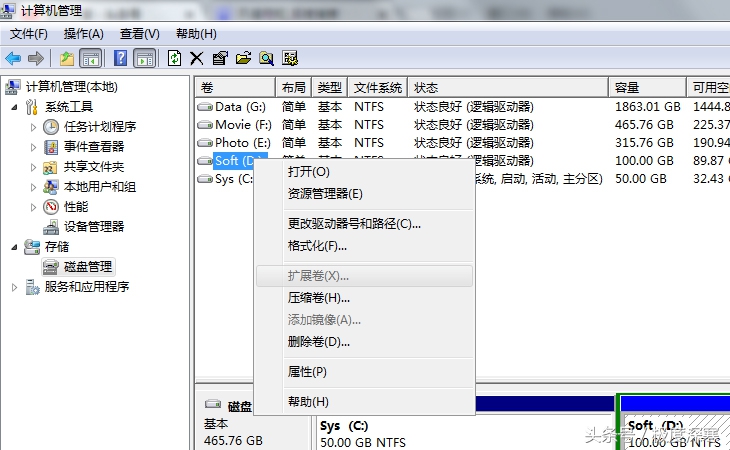Expand the 任务计划程序 node
The width and height of the screenshot is (730, 450).
(x=33, y=127)
